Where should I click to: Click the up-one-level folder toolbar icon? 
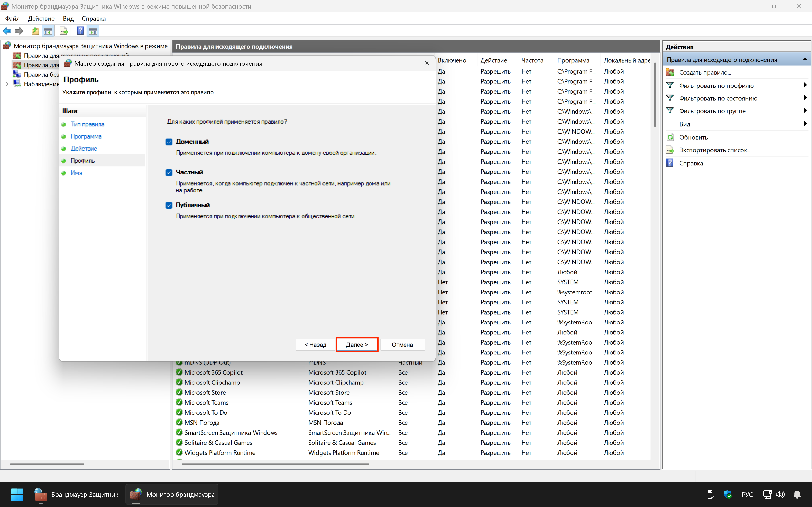click(x=35, y=31)
